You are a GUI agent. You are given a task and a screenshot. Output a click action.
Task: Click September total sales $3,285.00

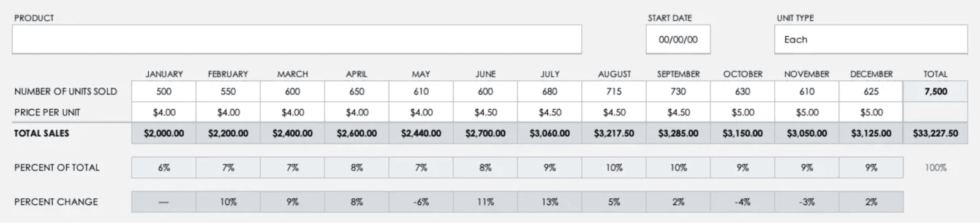(x=678, y=133)
